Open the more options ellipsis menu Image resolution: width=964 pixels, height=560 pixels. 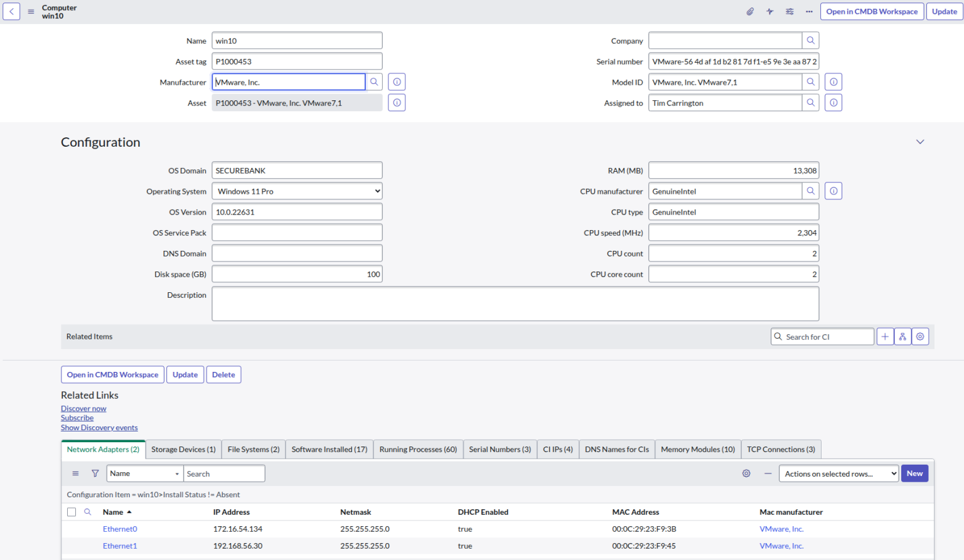point(808,11)
